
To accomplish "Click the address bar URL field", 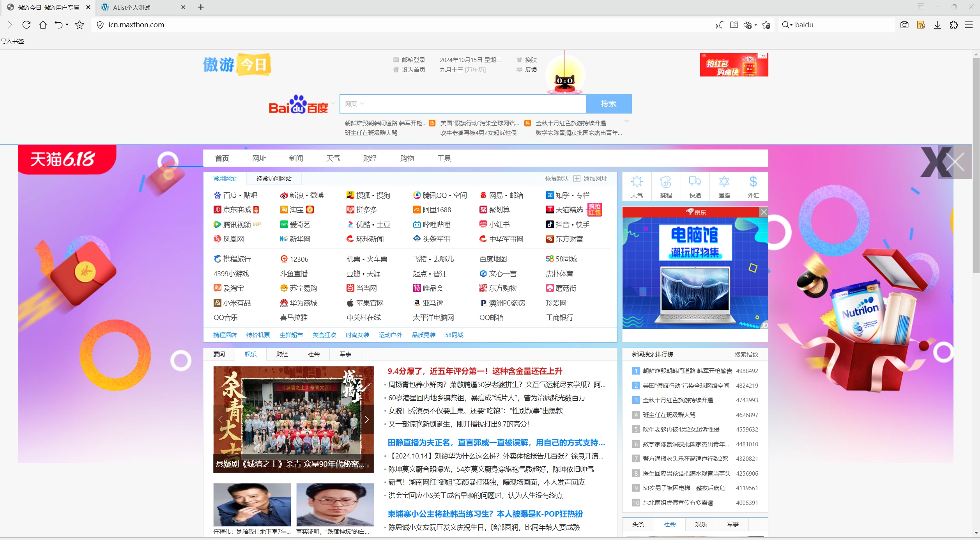I will coord(402,25).
